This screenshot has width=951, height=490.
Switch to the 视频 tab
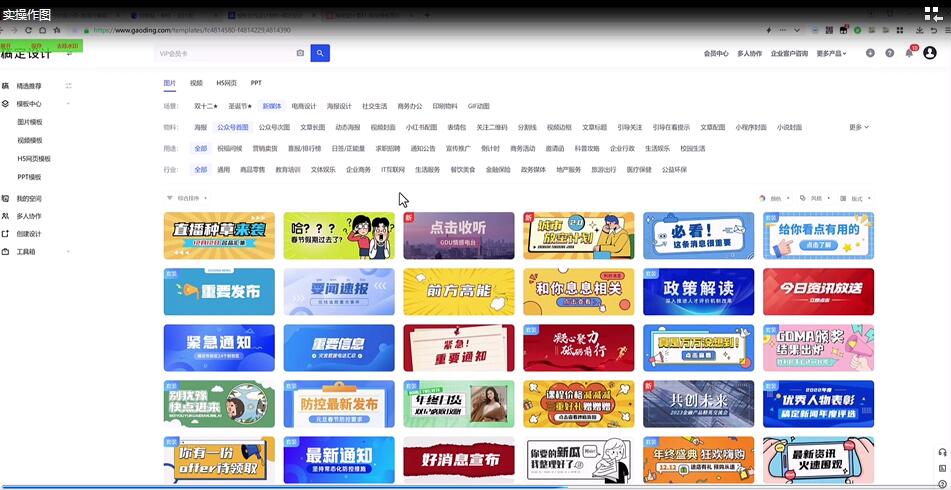coord(196,83)
